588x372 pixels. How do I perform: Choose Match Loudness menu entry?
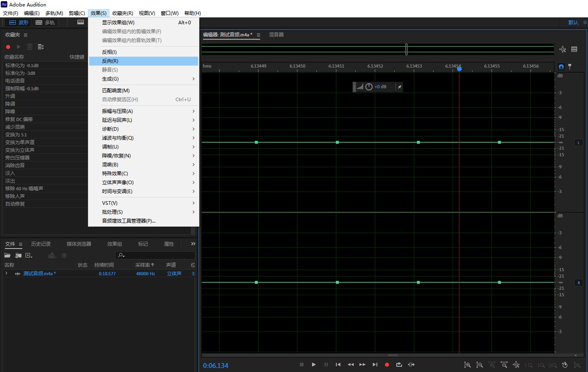point(144,91)
